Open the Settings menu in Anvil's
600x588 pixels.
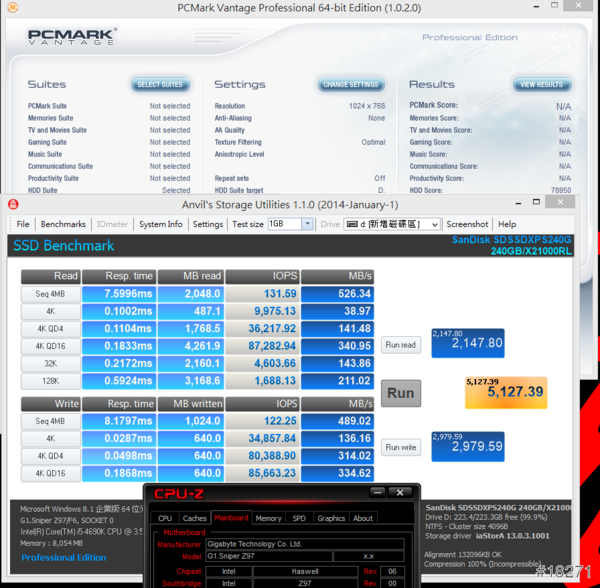(208, 224)
